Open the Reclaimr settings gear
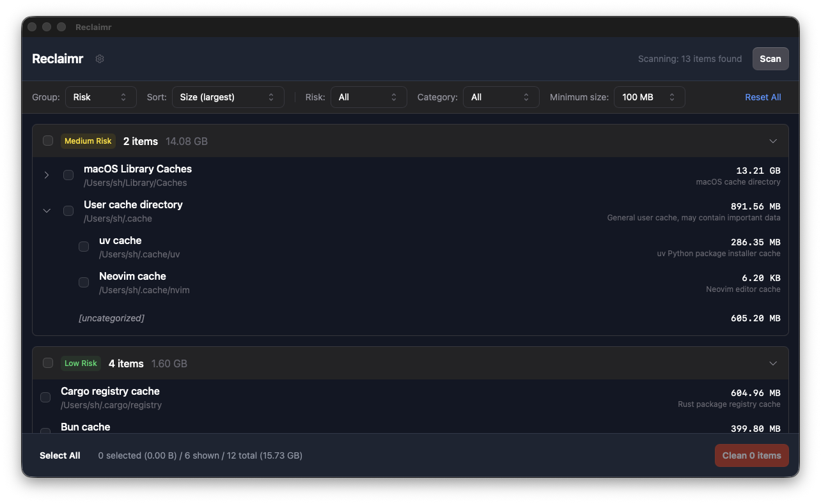The width and height of the screenshot is (821, 504). (100, 59)
